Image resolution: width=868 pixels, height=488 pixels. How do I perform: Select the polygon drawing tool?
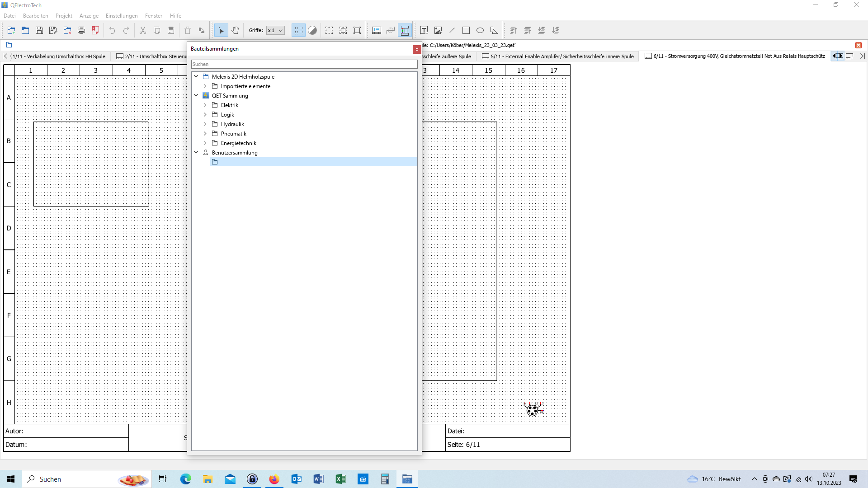(x=494, y=30)
